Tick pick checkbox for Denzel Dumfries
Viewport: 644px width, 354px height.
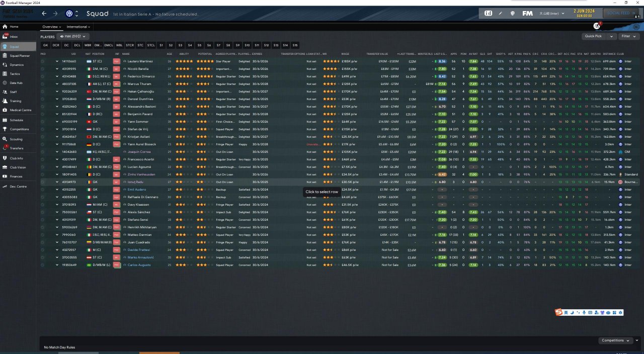(43, 99)
